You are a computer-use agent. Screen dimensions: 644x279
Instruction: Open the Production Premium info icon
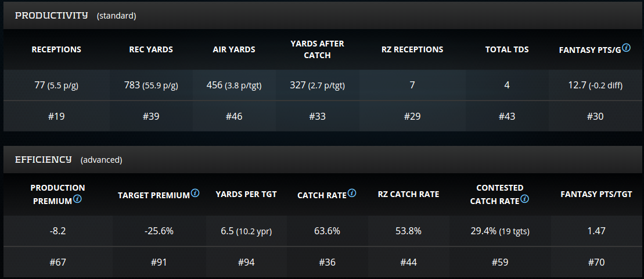(77, 199)
